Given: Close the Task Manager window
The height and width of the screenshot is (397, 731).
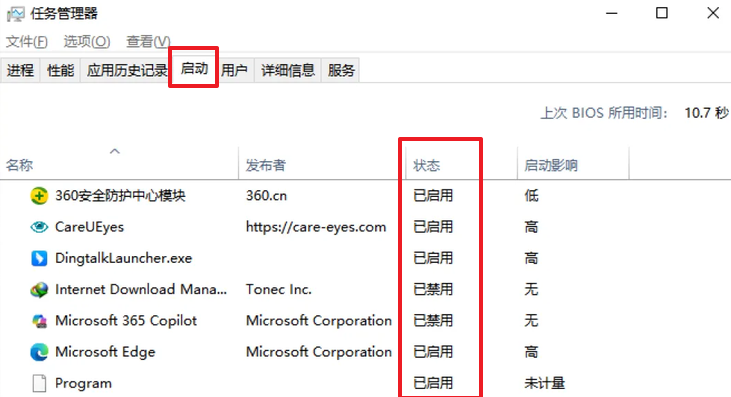Looking at the screenshot, I should 713,13.
